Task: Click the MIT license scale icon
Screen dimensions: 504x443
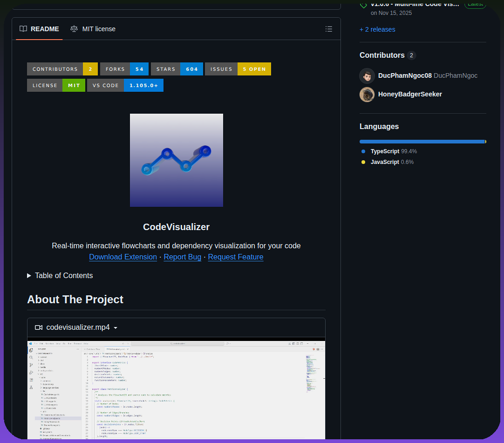Action: pyautogui.click(x=74, y=29)
